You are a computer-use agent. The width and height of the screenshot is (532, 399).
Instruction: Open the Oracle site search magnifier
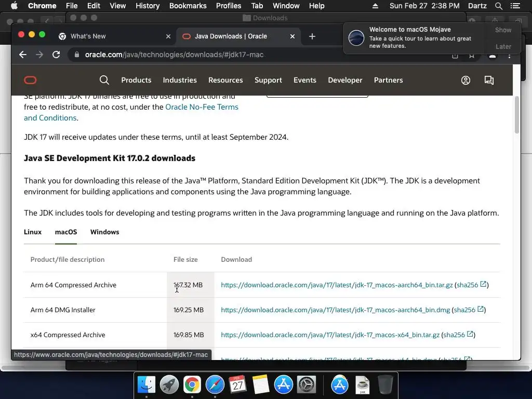104,80
